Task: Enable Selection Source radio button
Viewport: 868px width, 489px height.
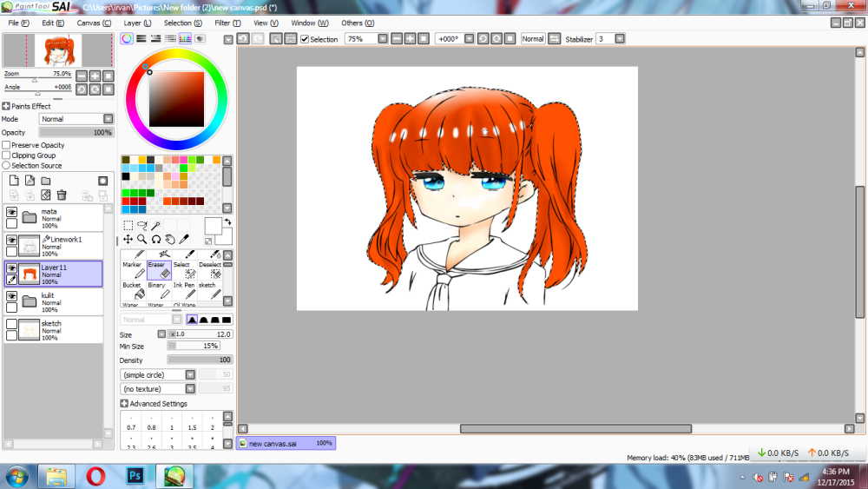Action: pos(6,165)
